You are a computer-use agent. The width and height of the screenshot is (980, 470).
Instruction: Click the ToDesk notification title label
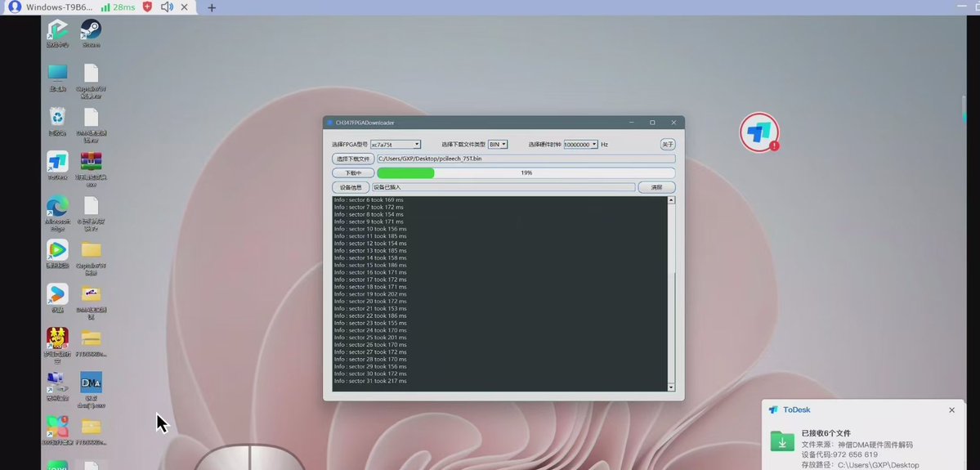coord(796,410)
